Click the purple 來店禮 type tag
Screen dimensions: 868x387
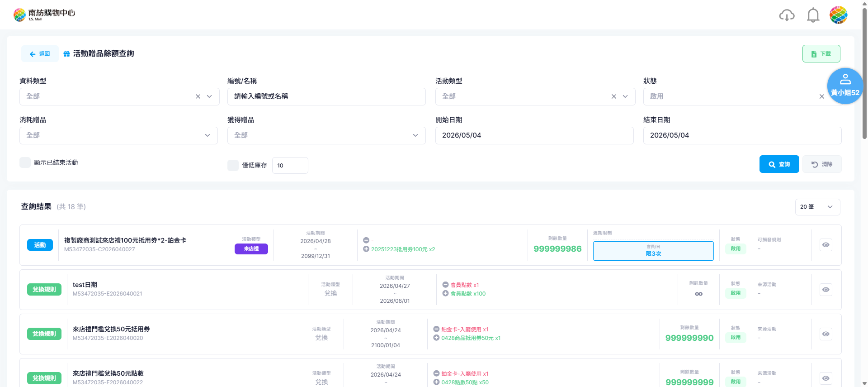[251, 249]
